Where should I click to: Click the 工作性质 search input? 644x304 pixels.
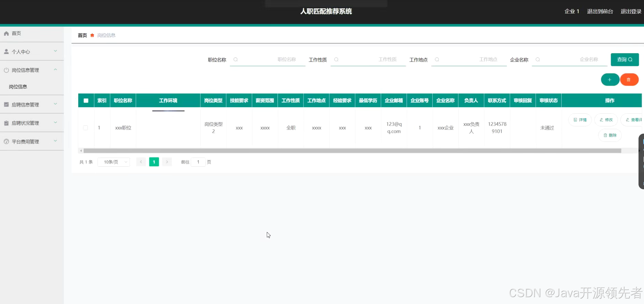[x=368, y=59]
